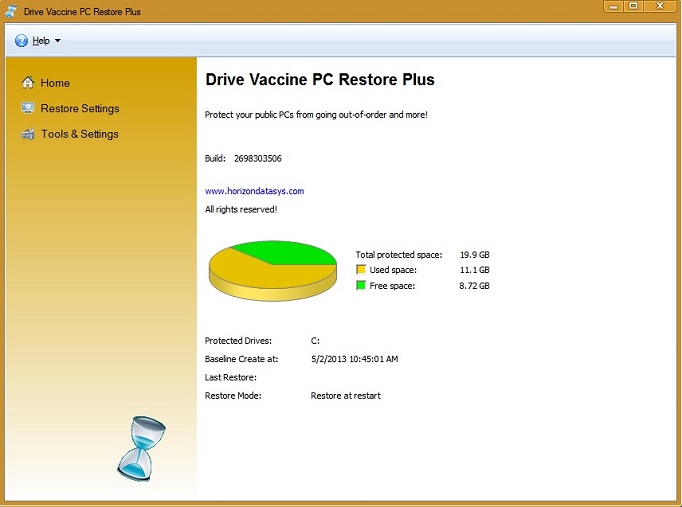Go to Restore Settings label
Screen dimensions: 682x507
pos(80,108)
